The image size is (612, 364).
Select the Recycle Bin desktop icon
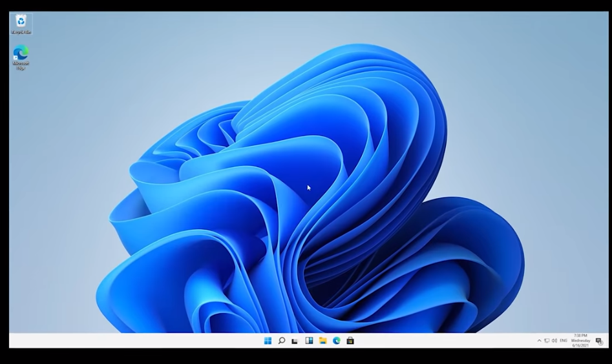coord(21,24)
